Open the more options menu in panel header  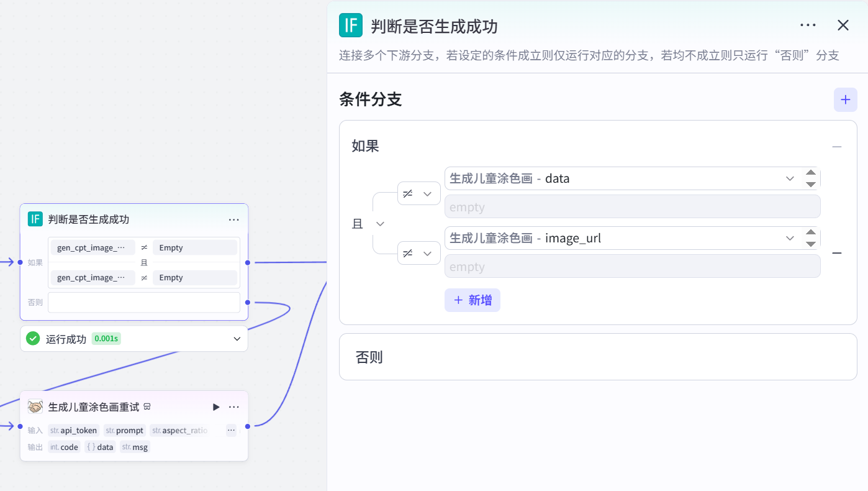[808, 25]
